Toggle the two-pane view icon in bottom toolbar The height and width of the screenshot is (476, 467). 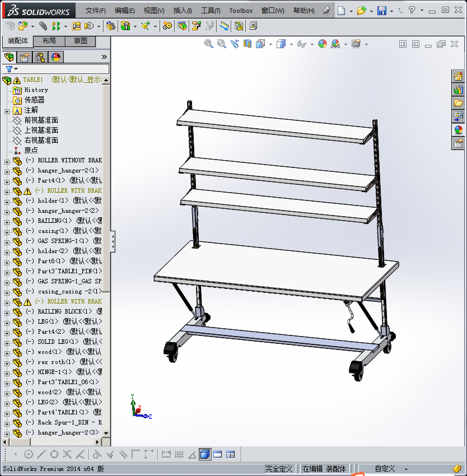click(218, 455)
